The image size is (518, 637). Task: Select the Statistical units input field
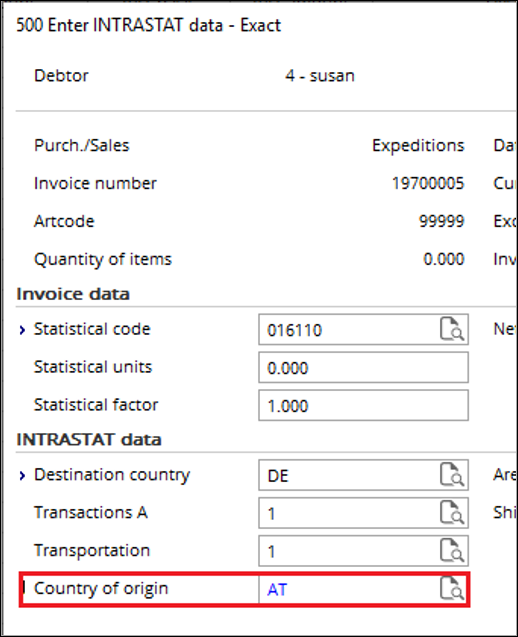pos(363,367)
